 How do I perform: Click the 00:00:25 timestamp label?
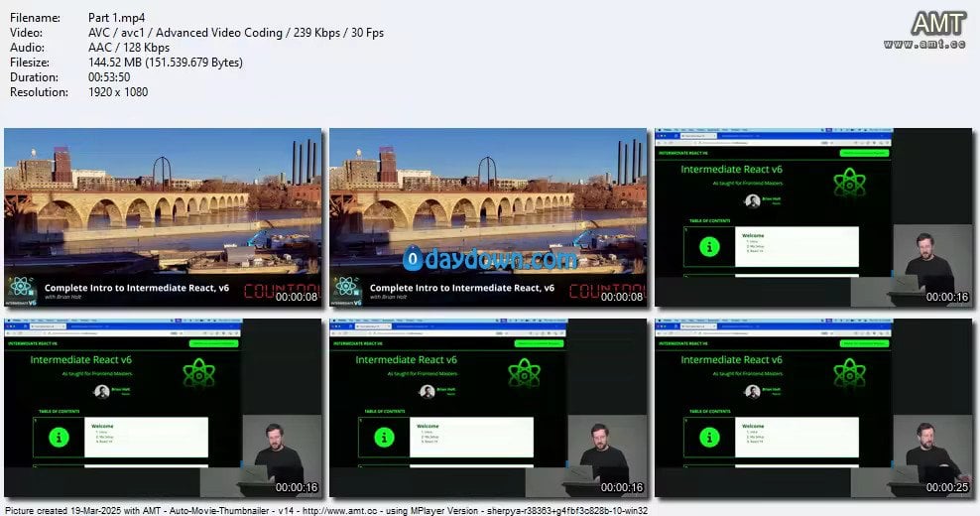(947, 487)
